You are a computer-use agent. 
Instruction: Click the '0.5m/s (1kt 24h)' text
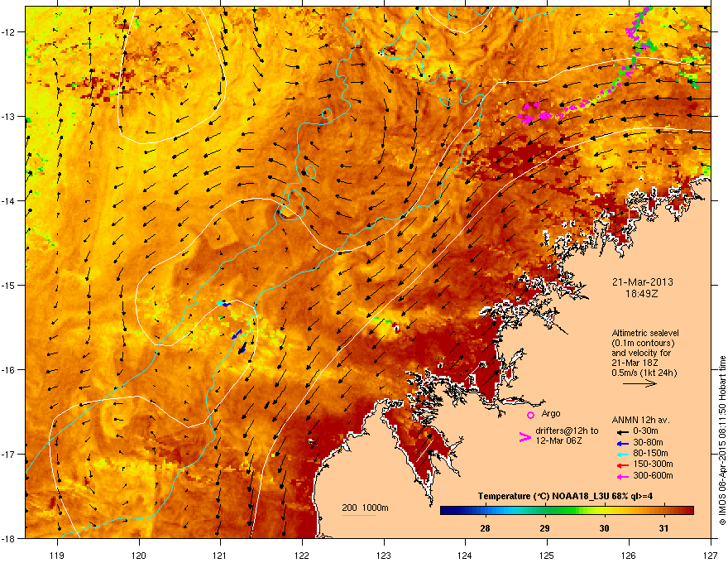click(644, 373)
